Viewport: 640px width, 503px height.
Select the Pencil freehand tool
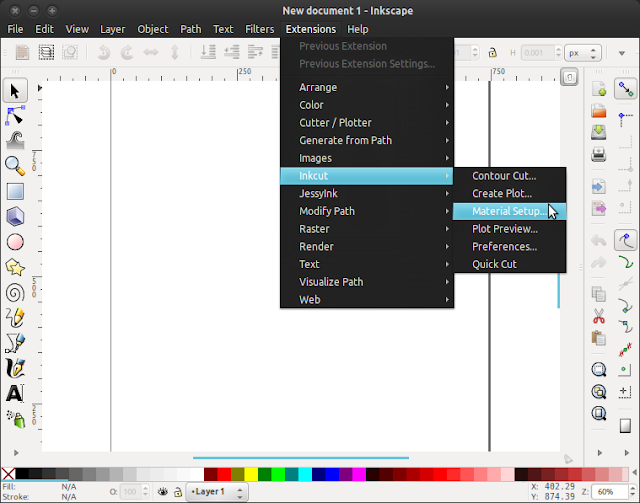pyautogui.click(x=15, y=318)
